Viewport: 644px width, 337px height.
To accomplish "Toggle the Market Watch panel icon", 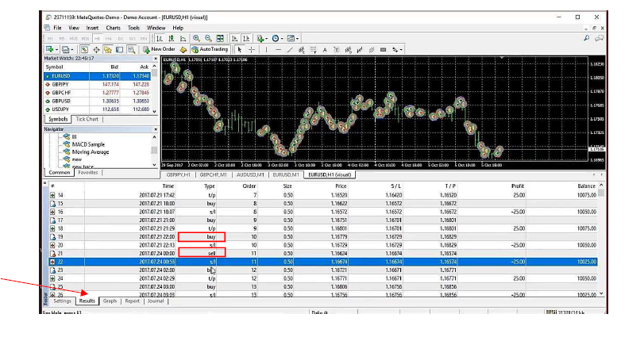I will [x=84, y=50].
